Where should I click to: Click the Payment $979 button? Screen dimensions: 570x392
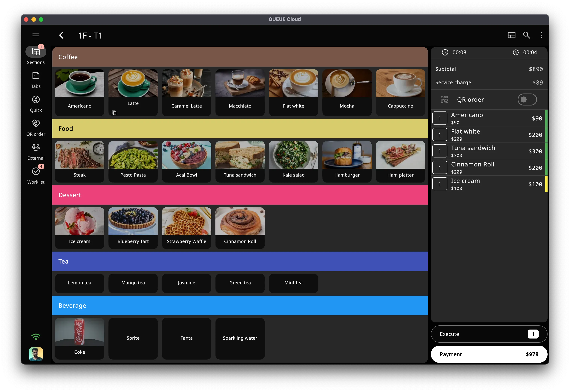489,354
